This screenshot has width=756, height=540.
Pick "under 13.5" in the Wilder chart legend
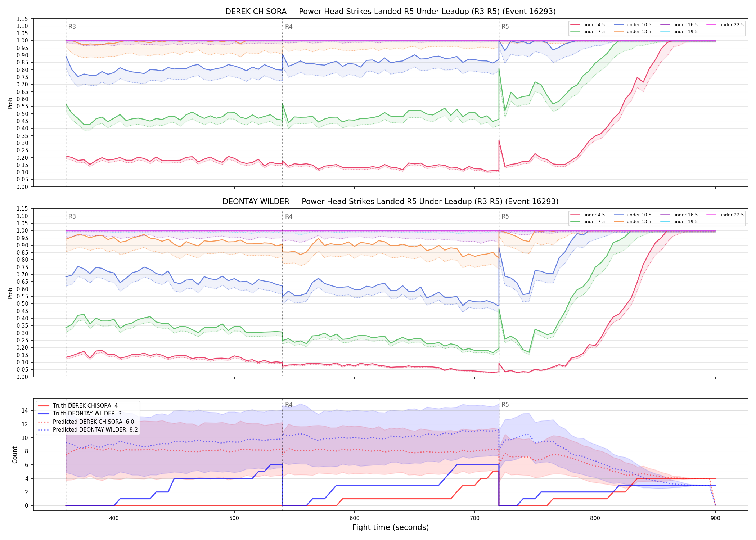[x=633, y=222]
